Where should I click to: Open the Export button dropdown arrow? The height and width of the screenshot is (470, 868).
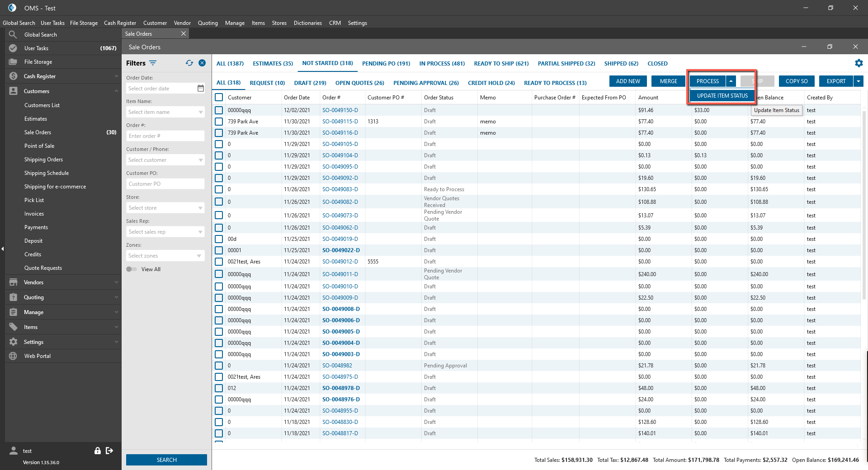[859, 81]
